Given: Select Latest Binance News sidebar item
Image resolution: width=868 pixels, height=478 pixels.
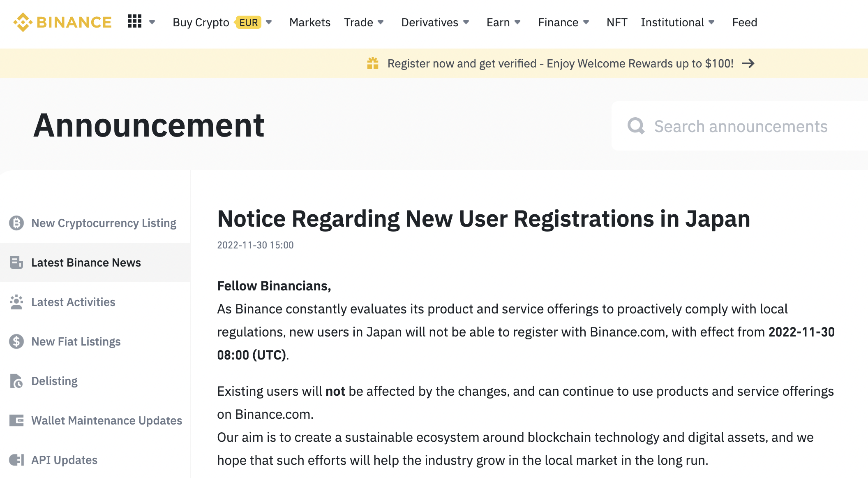Looking at the screenshot, I should tap(95, 262).
